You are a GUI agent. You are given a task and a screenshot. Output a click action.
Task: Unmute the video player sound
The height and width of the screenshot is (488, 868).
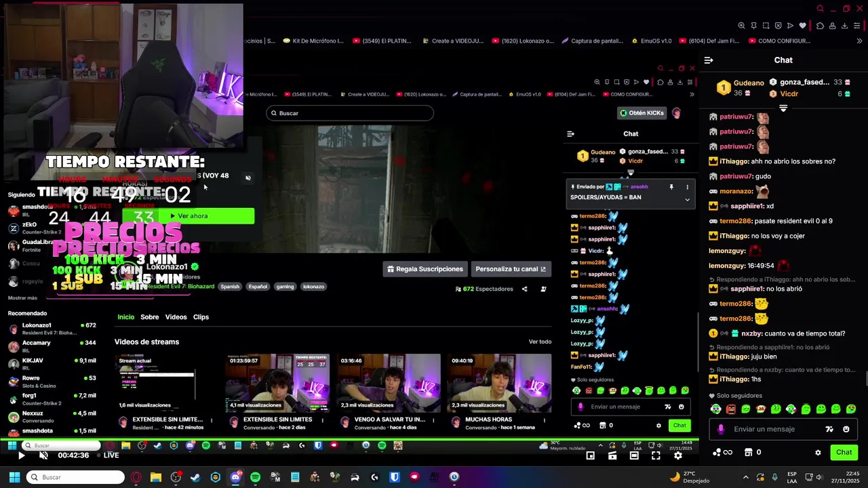pyautogui.click(x=43, y=455)
